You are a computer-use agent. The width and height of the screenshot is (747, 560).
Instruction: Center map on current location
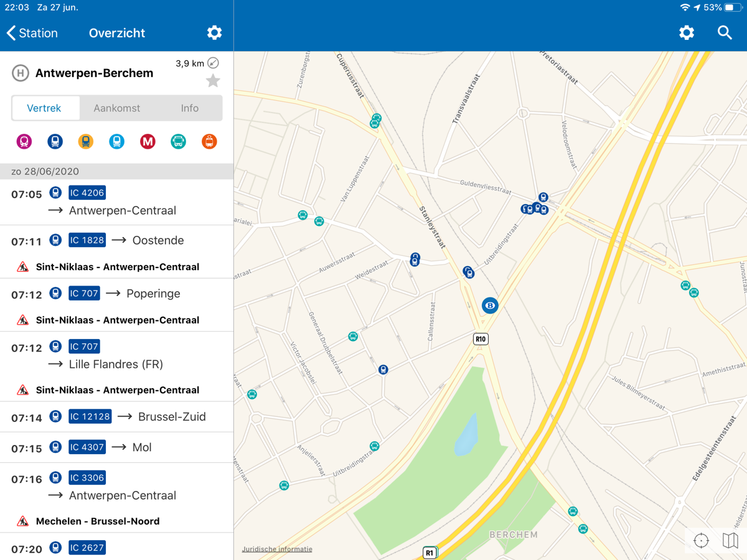pos(702,540)
